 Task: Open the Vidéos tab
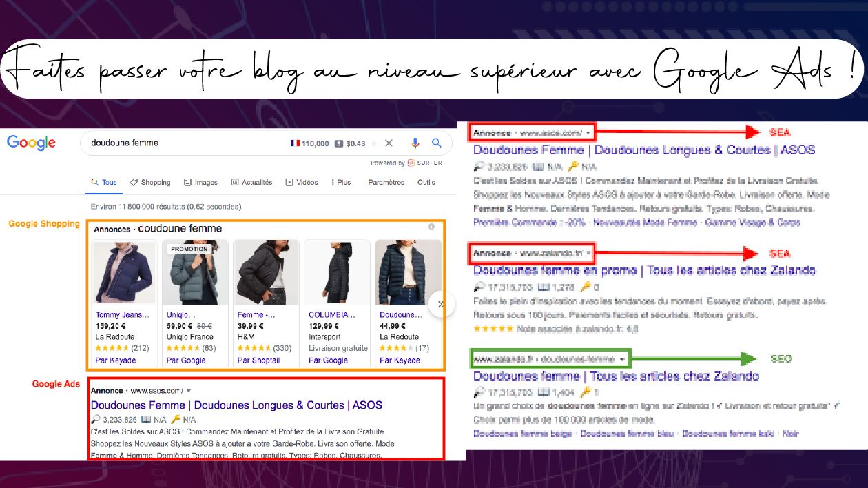302,183
